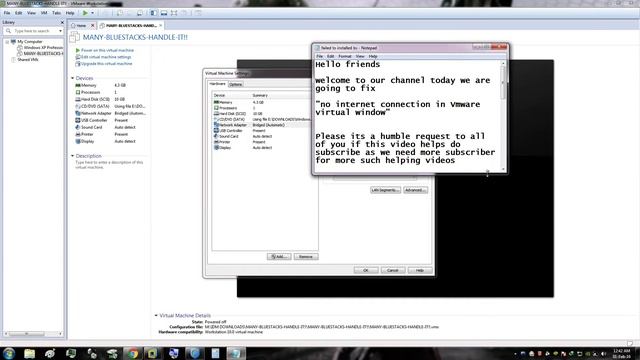640x360 pixels.
Task: Close the Library panel
Action: 62,22
